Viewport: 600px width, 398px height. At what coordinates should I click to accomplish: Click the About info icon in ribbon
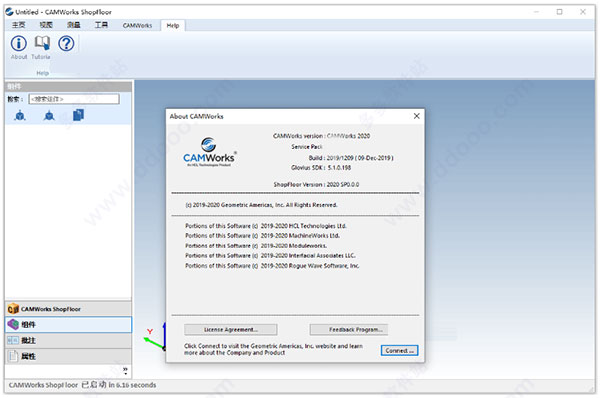(x=19, y=44)
